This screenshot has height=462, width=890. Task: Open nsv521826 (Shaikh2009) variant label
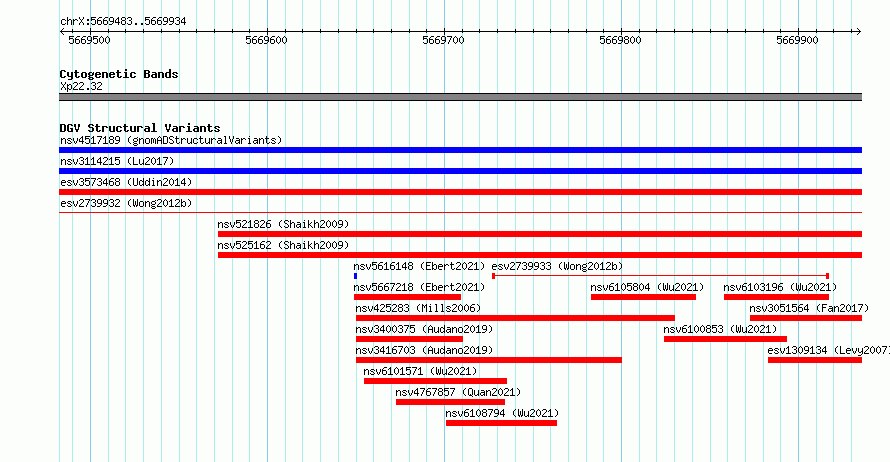point(283,224)
